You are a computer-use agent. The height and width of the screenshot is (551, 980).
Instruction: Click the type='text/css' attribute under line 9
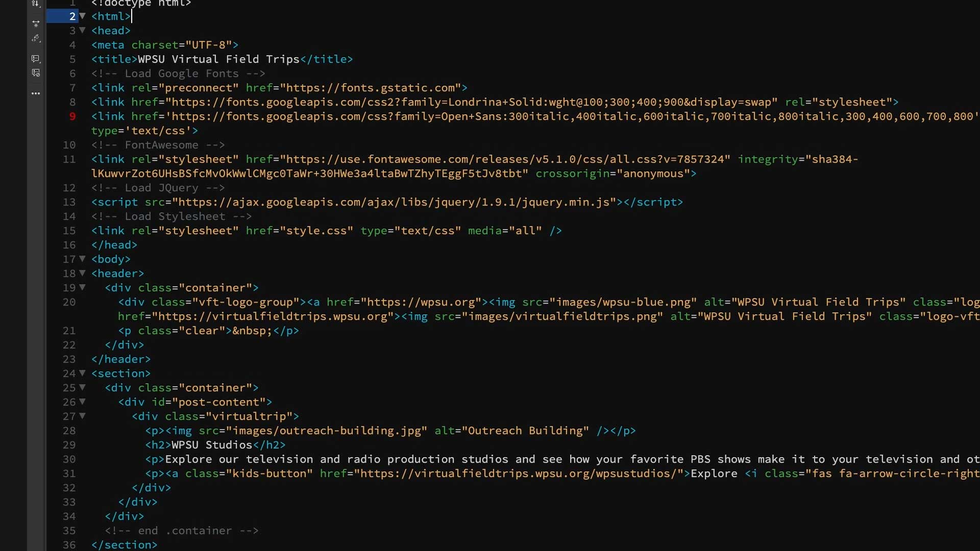141,131
